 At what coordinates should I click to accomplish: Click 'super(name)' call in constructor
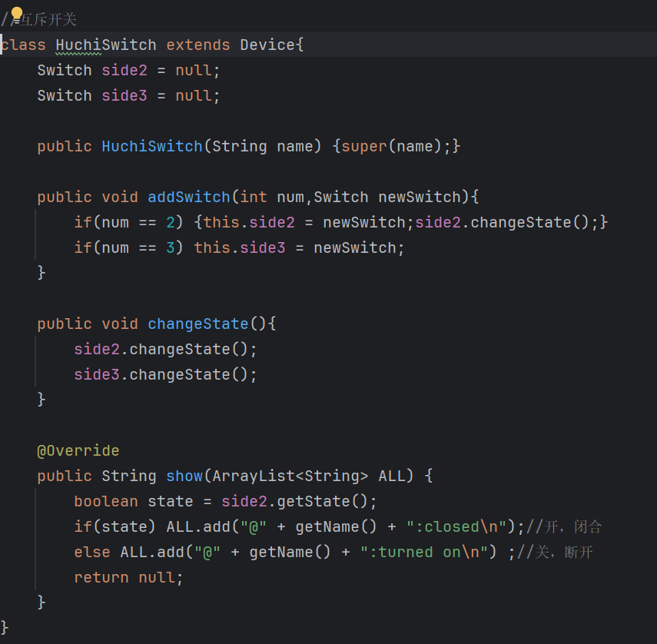tap(391, 146)
